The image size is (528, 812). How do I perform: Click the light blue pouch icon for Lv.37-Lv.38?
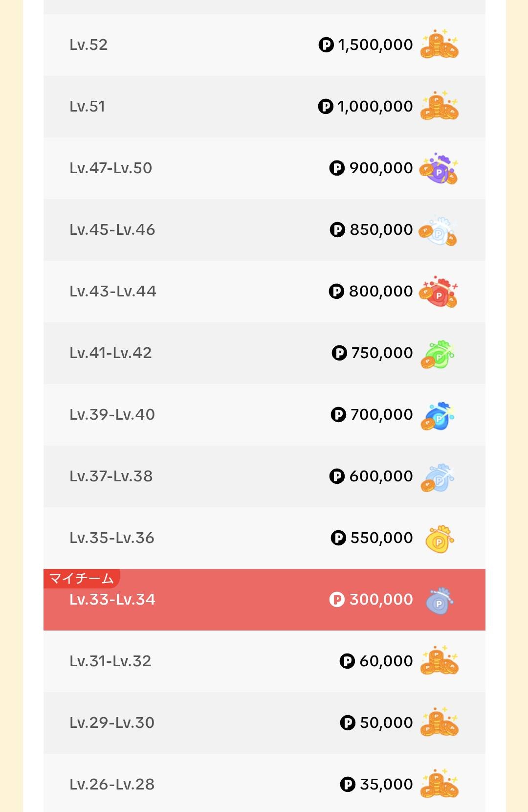[x=438, y=477]
